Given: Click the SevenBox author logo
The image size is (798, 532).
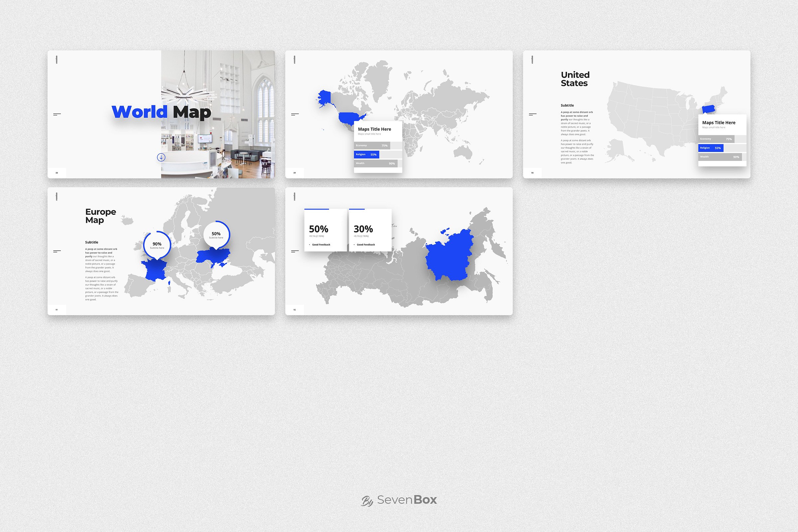Looking at the screenshot, I should (x=399, y=500).
